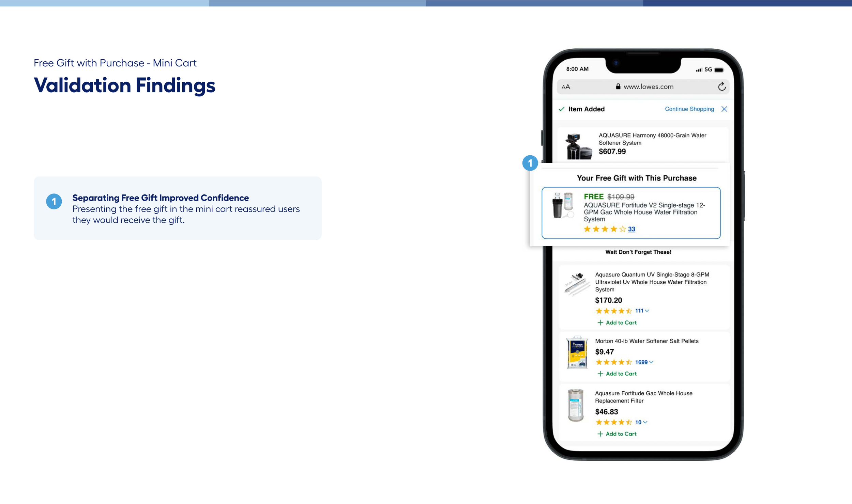Expand the 10 ratings chevron
The height and width of the screenshot is (504, 852).
(645, 422)
